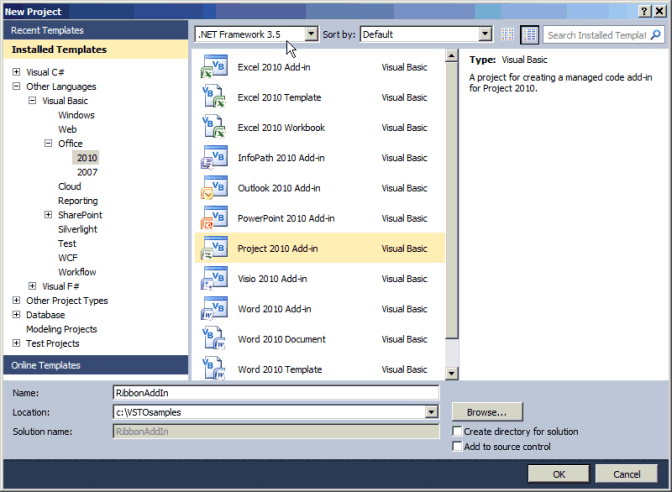Select the Modeling Projects tree item
This screenshot has width=672, height=492.
[61, 329]
